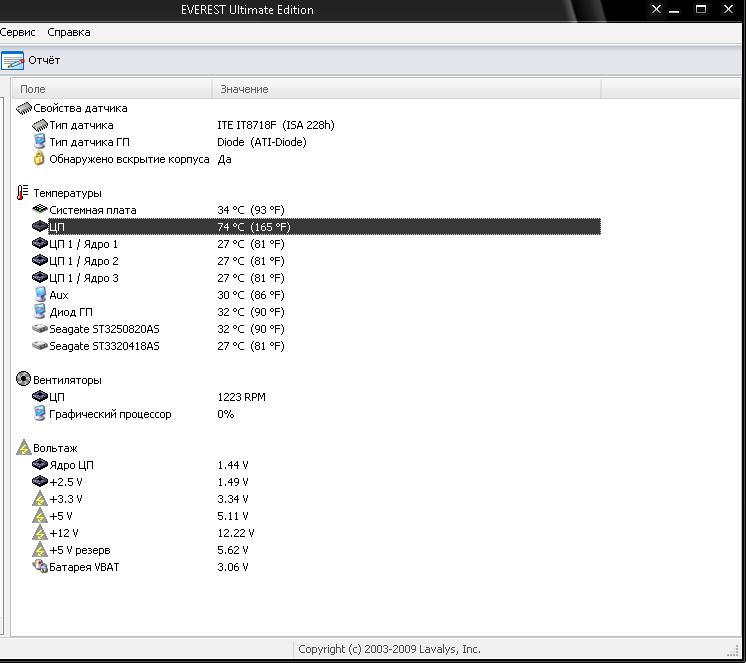Viewport: 746px width, 663px height.
Task: Open the Сервис menu
Action: (x=18, y=32)
